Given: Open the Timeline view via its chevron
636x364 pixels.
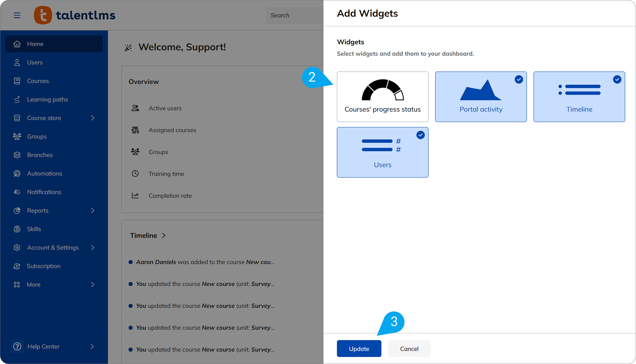Looking at the screenshot, I should [x=164, y=235].
